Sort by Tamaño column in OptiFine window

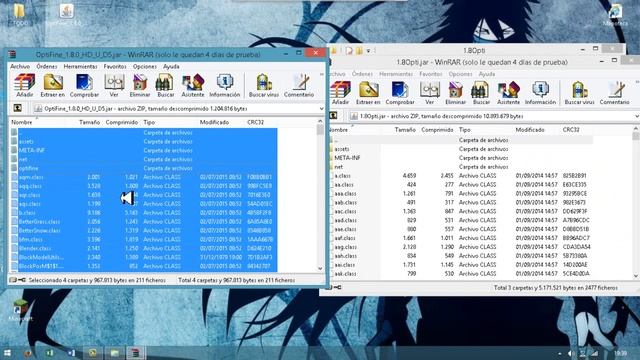(90, 122)
